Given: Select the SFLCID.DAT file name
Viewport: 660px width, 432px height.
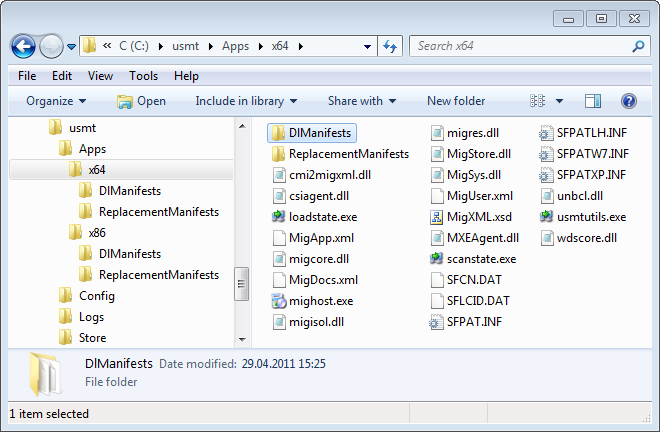Looking at the screenshot, I should coord(478,301).
